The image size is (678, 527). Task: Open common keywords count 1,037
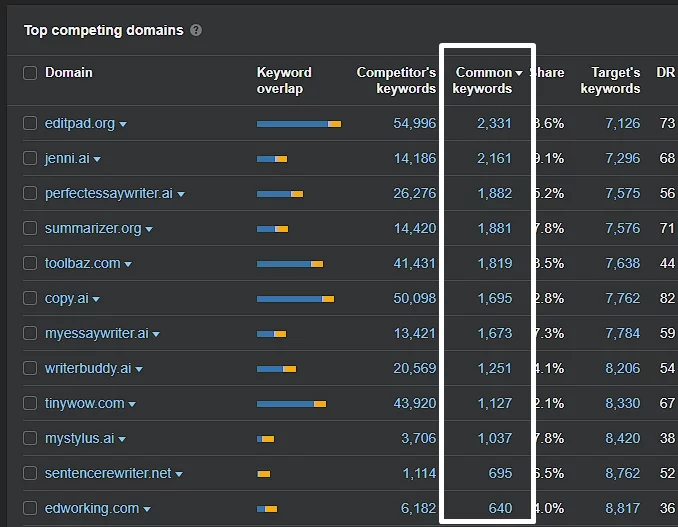(x=495, y=439)
